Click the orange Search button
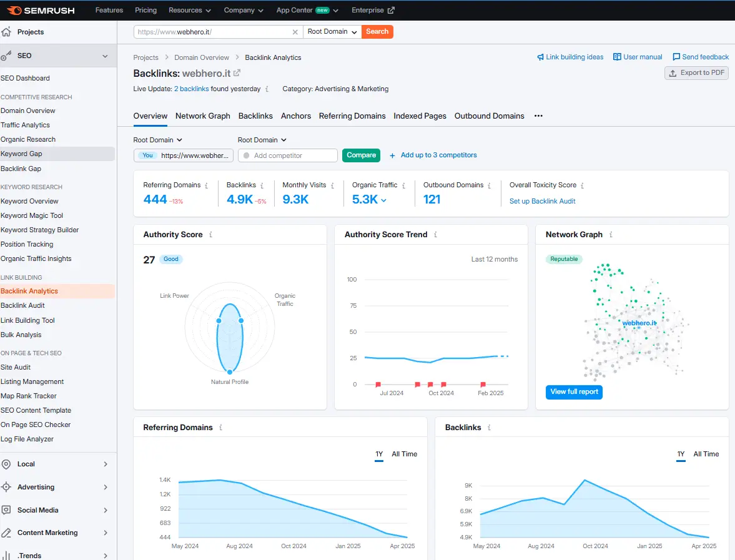This screenshot has width=735, height=560. [377, 32]
